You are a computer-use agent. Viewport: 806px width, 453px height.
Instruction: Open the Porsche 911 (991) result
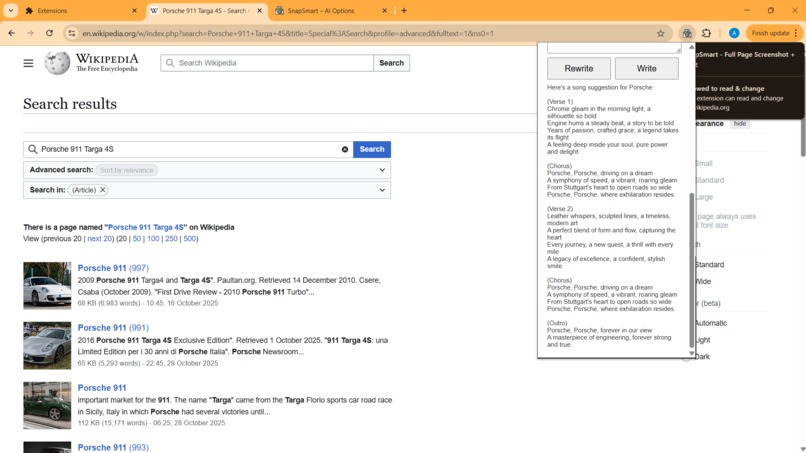pyautogui.click(x=113, y=328)
